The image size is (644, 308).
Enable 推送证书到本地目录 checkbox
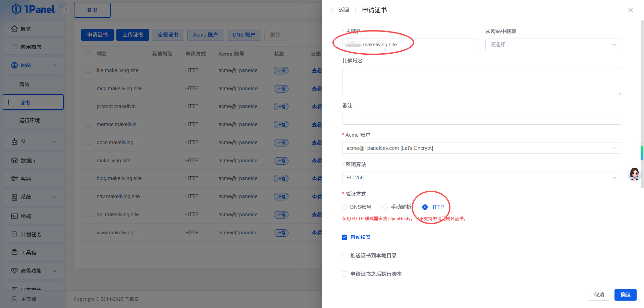click(344, 256)
